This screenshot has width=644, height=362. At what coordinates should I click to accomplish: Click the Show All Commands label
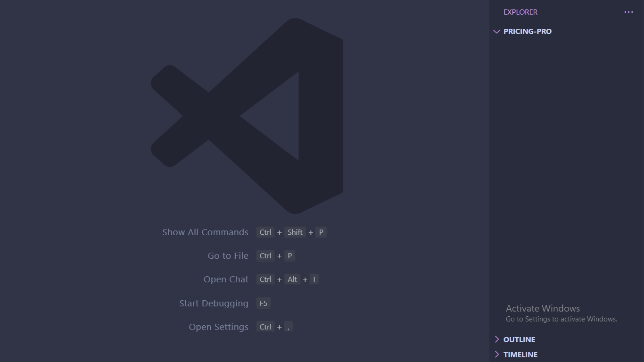click(205, 232)
